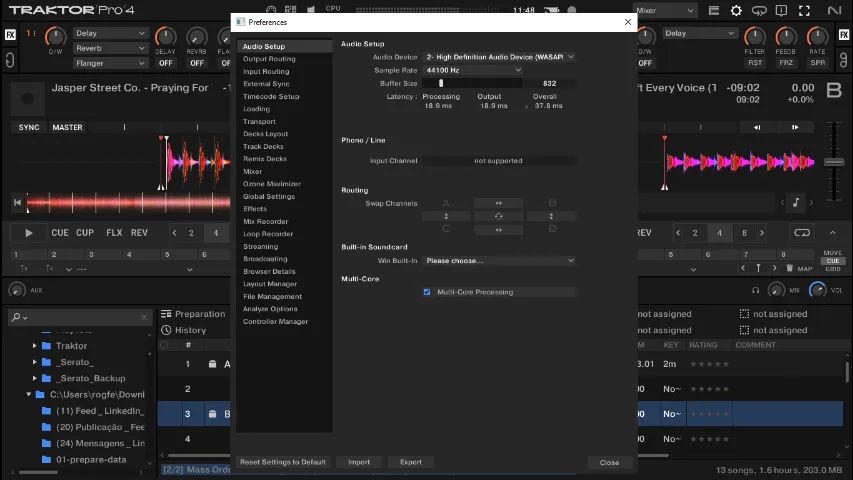Viewport: 853px width, 480px height.
Task: Click Reset Settings to Default button
Action: [283, 462]
